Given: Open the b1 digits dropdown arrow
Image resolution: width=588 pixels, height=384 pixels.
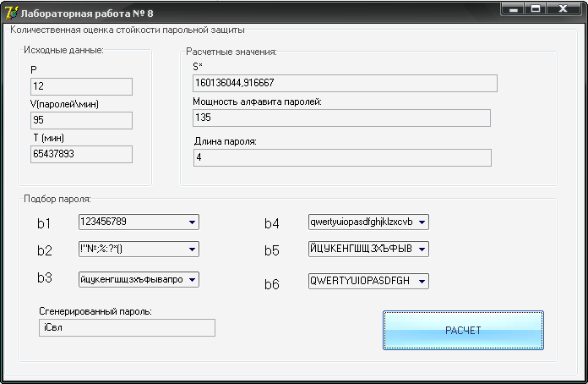Looking at the screenshot, I should pyautogui.click(x=192, y=222).
